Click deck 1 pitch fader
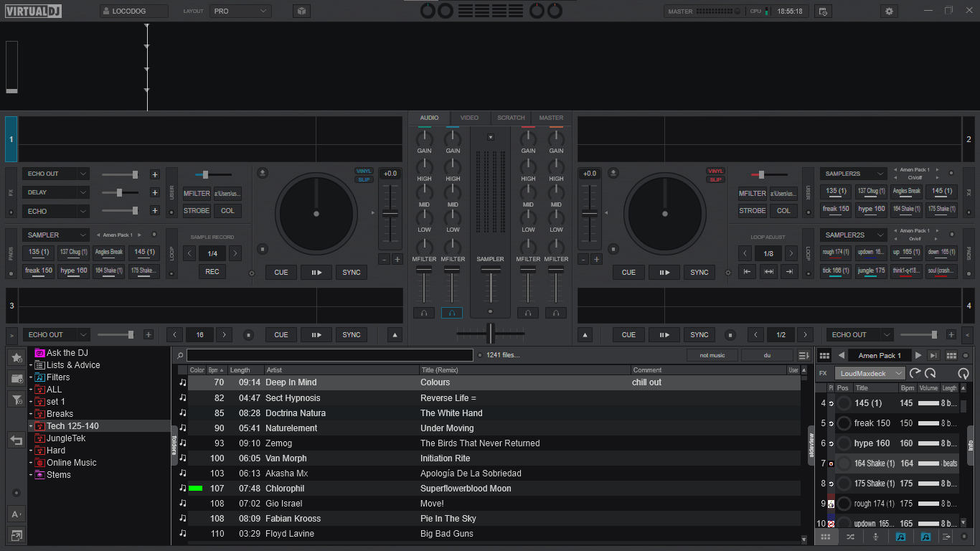 [390, 214]
